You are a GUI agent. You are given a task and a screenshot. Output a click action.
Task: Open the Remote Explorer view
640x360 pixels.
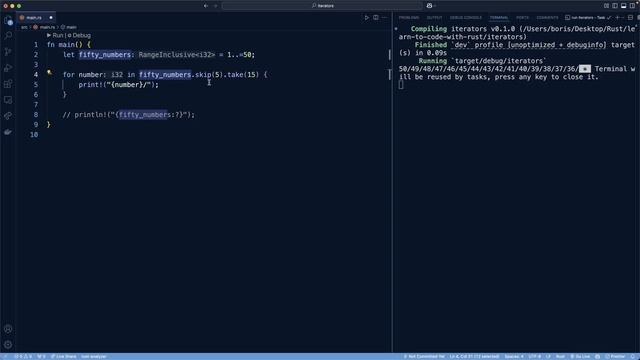click(x=8, y=100)
